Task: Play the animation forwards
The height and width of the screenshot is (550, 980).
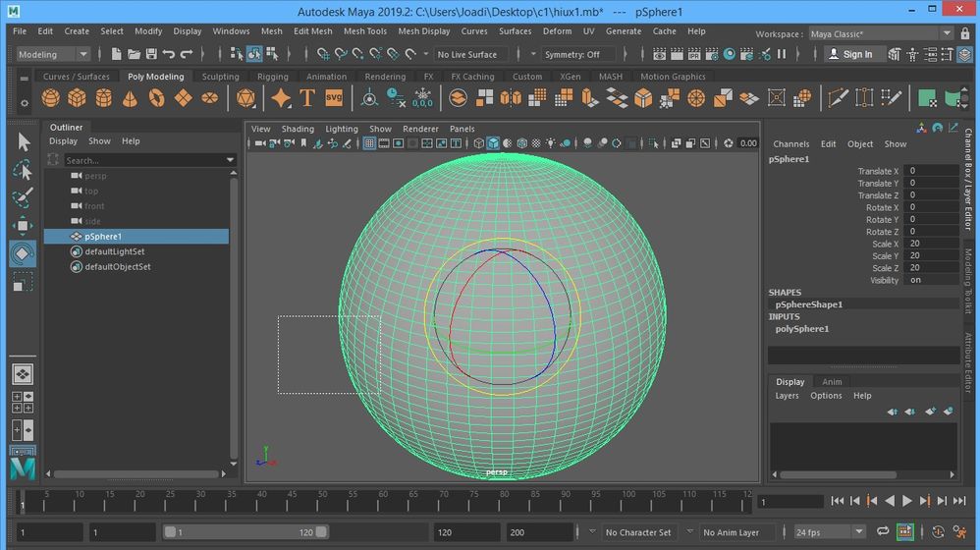Action: (x=907, y=501)
